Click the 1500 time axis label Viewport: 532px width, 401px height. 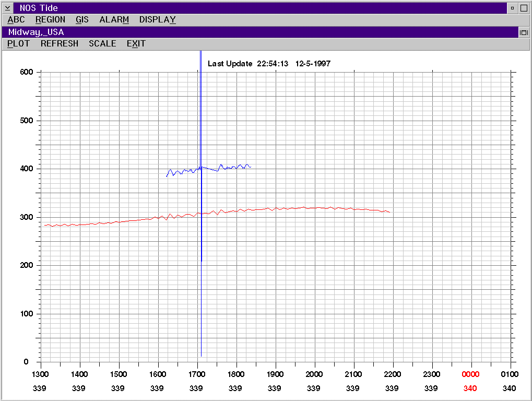click(119, 374)
